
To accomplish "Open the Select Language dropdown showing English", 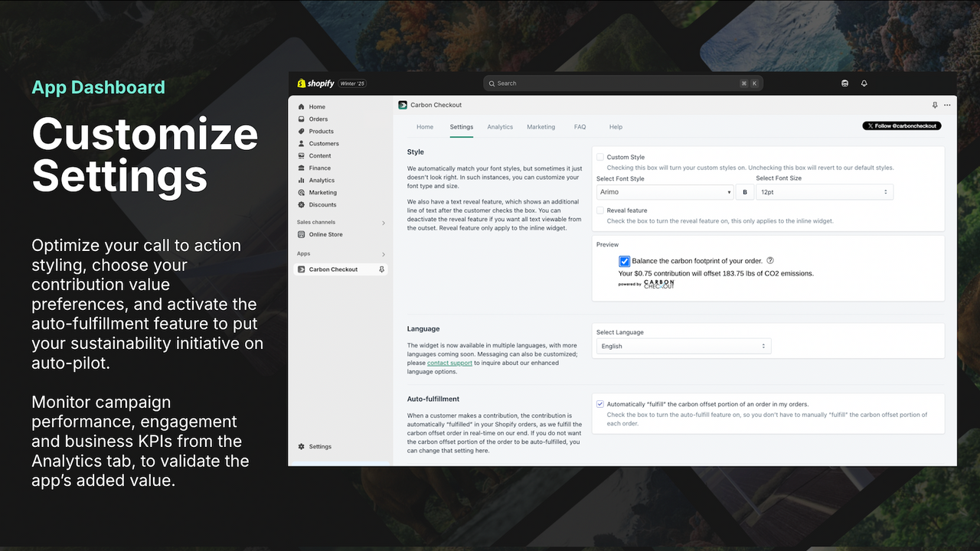I will point(684,346).
